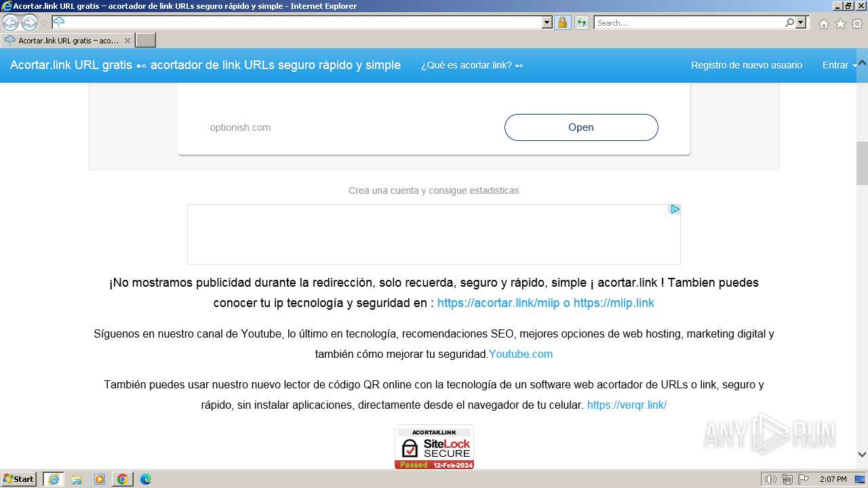Click the browser Back arrow button
Image resolution: width=868 pixels, height=488 pixels.
(x=10, y=23)
